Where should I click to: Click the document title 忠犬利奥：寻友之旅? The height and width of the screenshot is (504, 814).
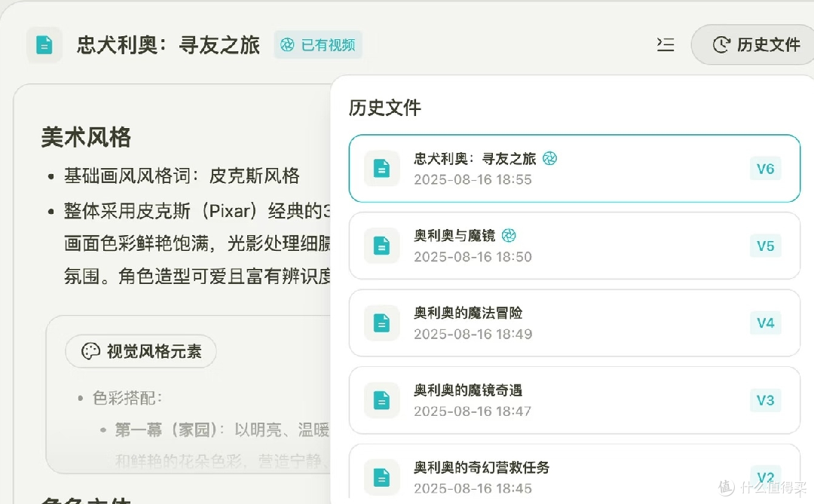coord(168,45)
